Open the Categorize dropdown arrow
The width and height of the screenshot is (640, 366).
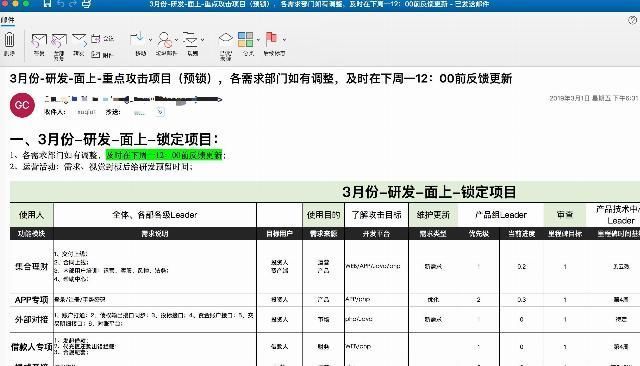coord(258,40)
